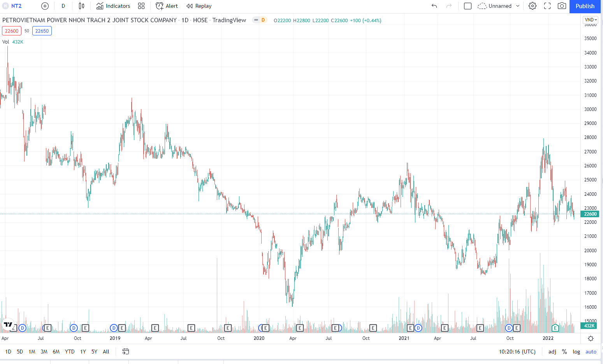Click the dividend D marker before Oct 2018
Viewport: 603px width, 364px height.
[74, 328]
